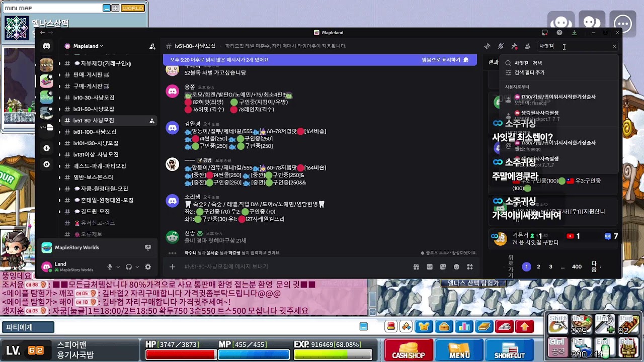The image size is (644, 362).
Task: Open microphone input options chevron
Action: (118, 267)
